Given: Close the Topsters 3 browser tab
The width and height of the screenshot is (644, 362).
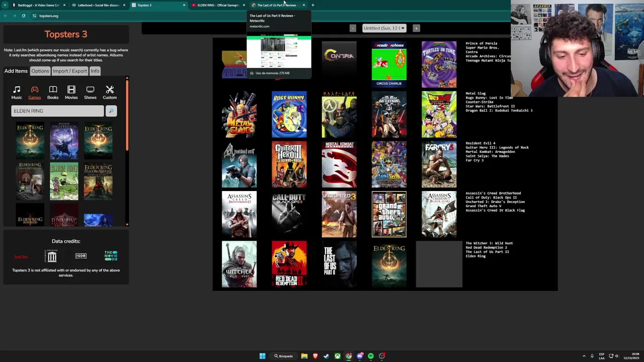Looking at the screenshot, I should [184, 5].
